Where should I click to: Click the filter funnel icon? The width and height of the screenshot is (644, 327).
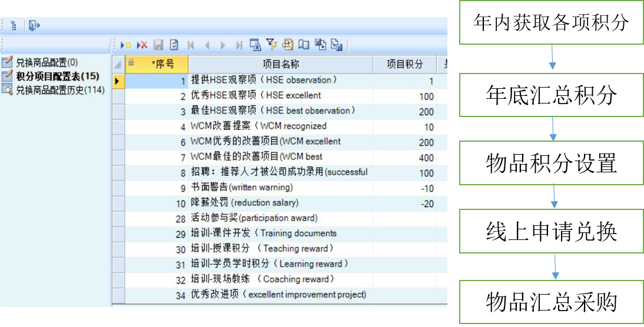point(271,45)
